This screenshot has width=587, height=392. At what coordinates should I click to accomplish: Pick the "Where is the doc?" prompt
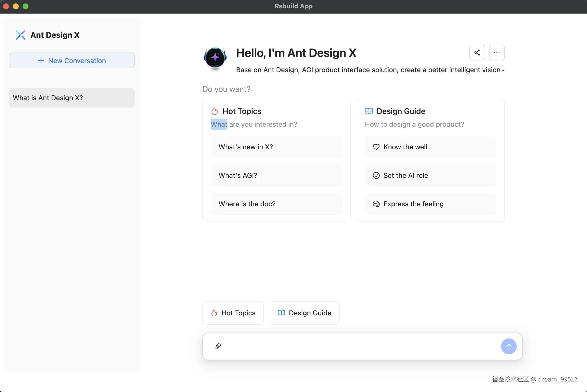276,204
